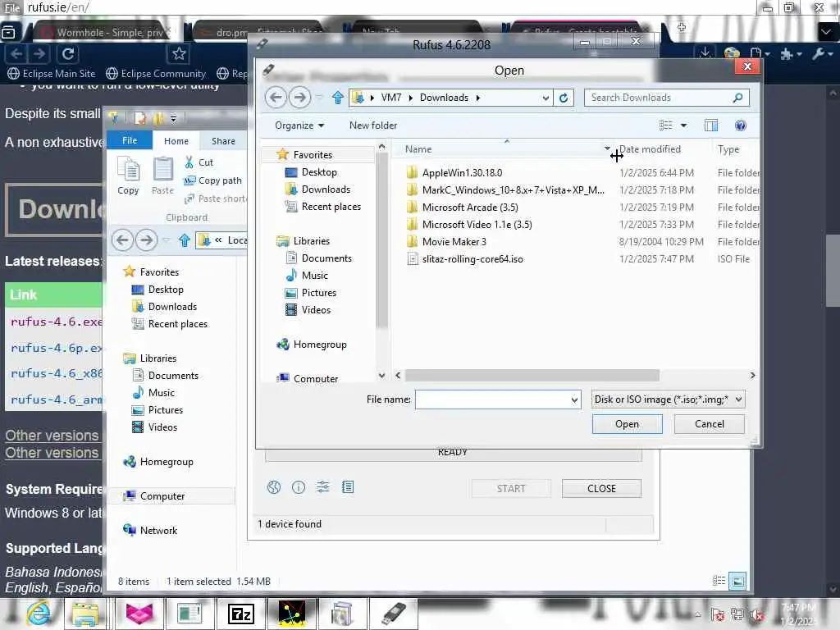This screenshot has height=630, width=840.
Task: Click Back arrow in Open dialog
Action: 276,98
